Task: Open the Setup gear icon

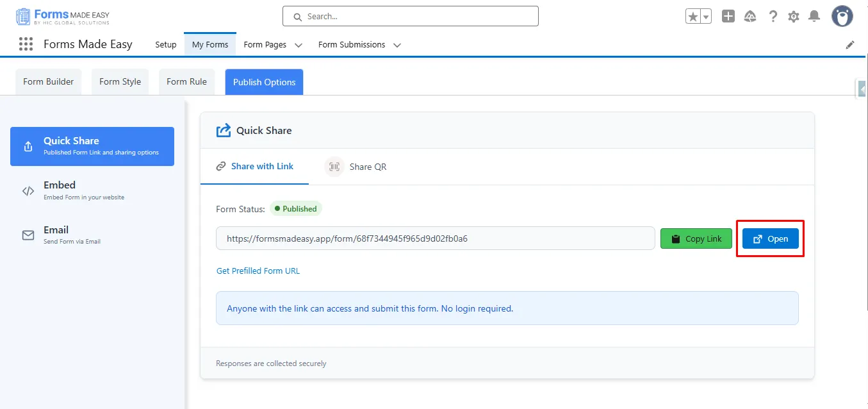Action: click(x=794, y=17)
